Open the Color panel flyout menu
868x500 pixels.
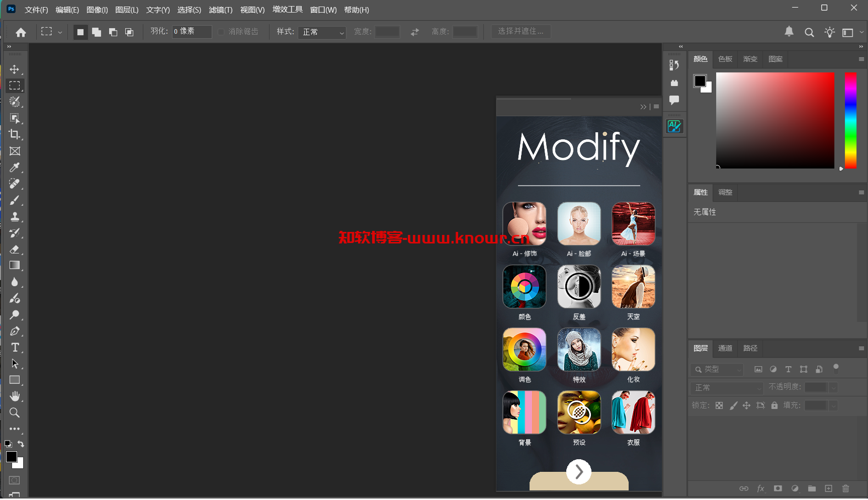861,59
